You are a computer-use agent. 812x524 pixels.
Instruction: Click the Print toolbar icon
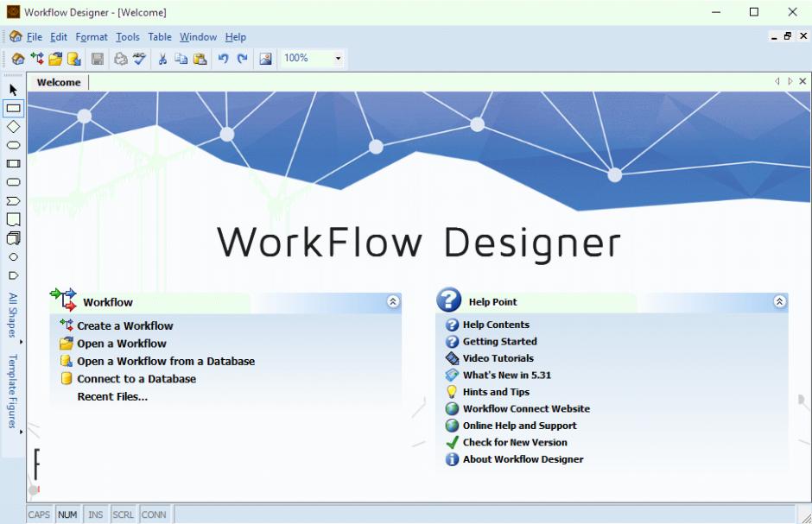pos(121,59)
